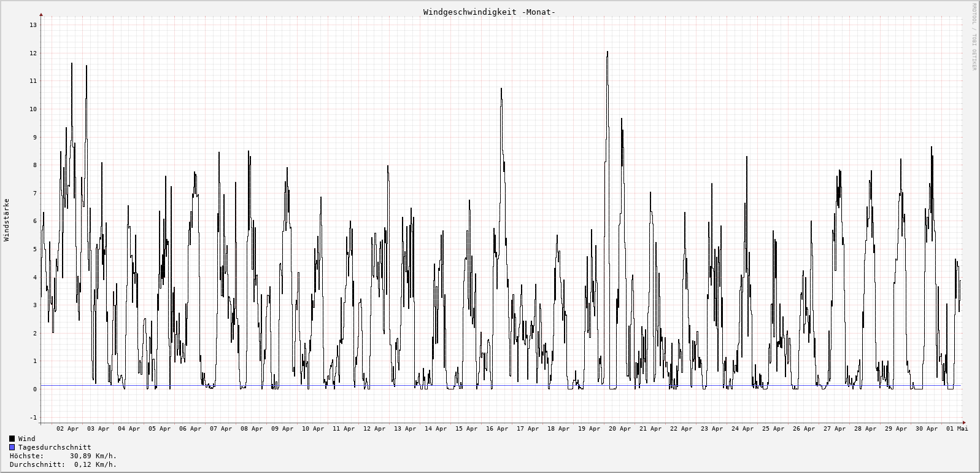Image resolution: width=980 pixels, height=473 pixels.
Task: Click the "Durchschnitt: 0,12 Km/h." value
Action: pos(63,464)
